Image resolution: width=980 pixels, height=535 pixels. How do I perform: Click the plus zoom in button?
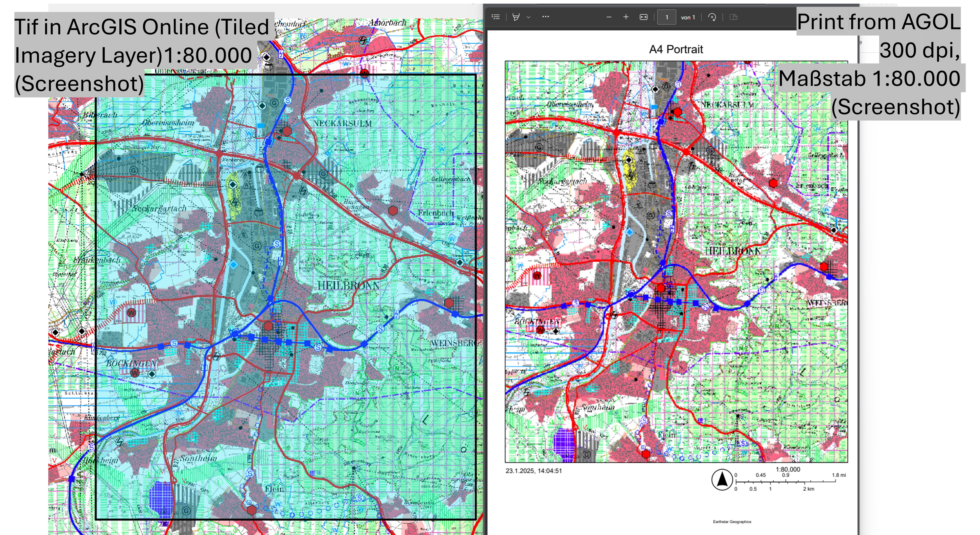click(626, 17)
